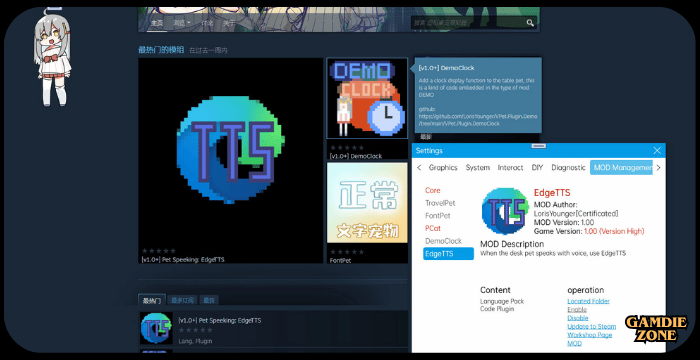Click the Settings window title text
This screenshot has width=700, height=360.
(429, 151)
